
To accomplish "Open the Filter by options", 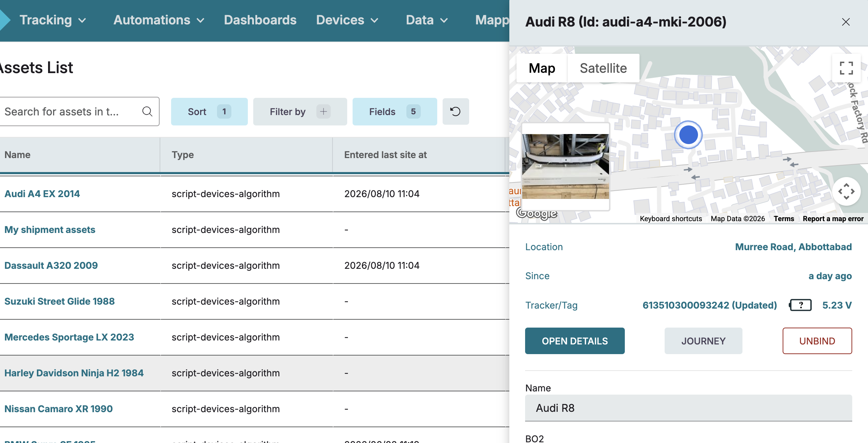I will pos(300,111).
